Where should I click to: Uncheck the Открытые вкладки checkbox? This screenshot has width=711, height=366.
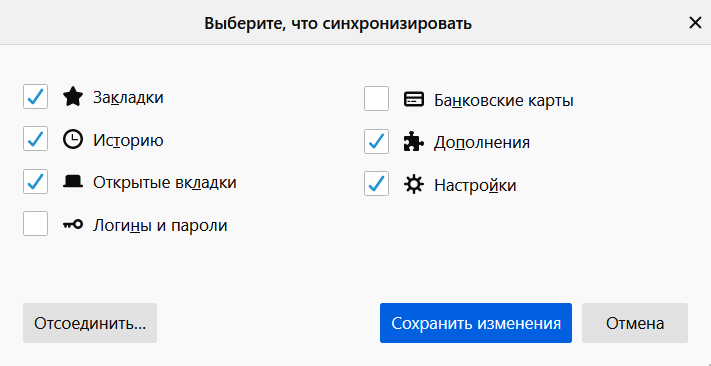pos(35,181)
